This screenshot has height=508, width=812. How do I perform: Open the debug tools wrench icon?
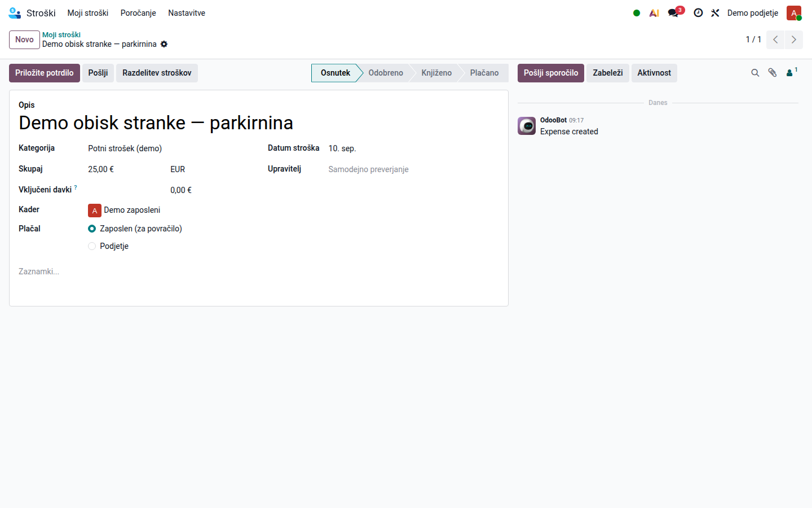[715, 13]
